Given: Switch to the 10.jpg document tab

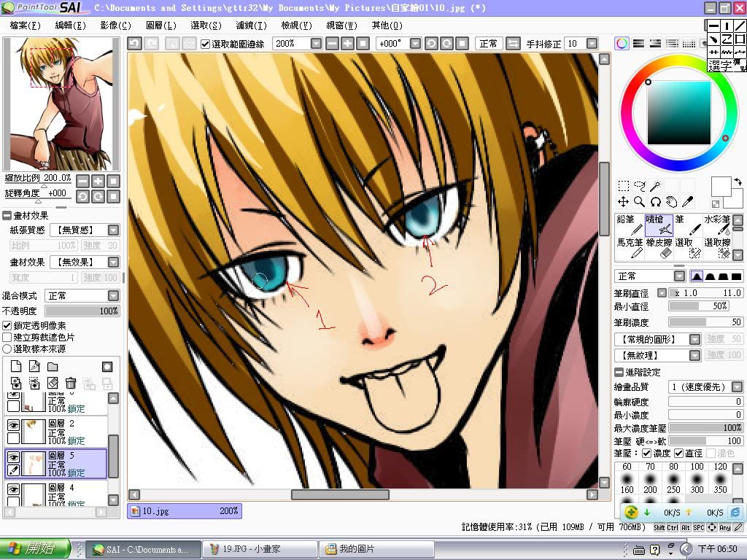Looking at the screenshot, I should point(185,511).
